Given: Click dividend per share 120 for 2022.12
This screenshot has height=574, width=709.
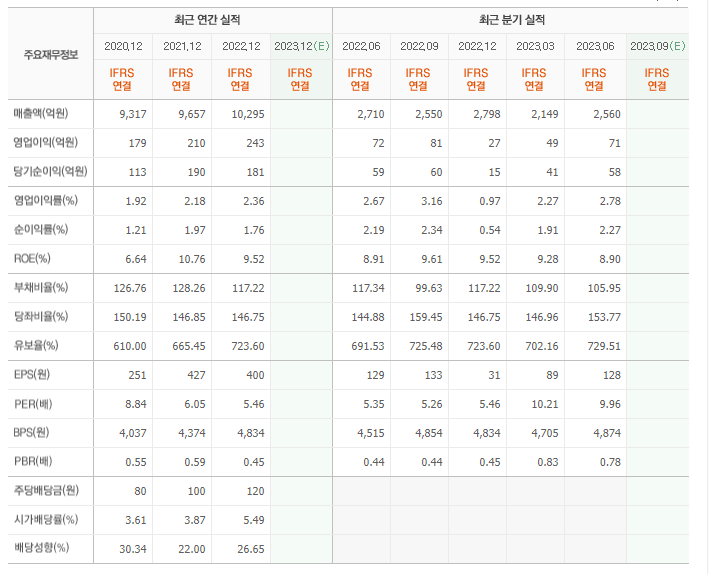Looking at the screenshot, I should coord(255,491).
